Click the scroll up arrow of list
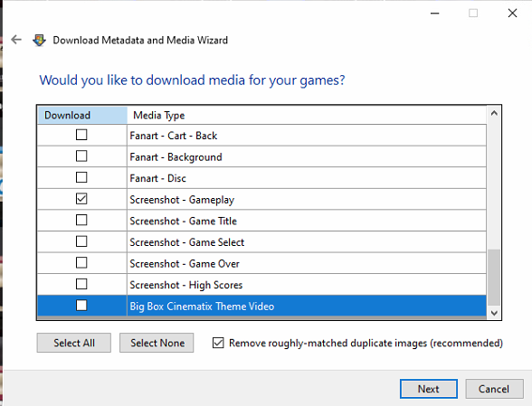This screenshot has width=532, height=406. pos(494,113)
